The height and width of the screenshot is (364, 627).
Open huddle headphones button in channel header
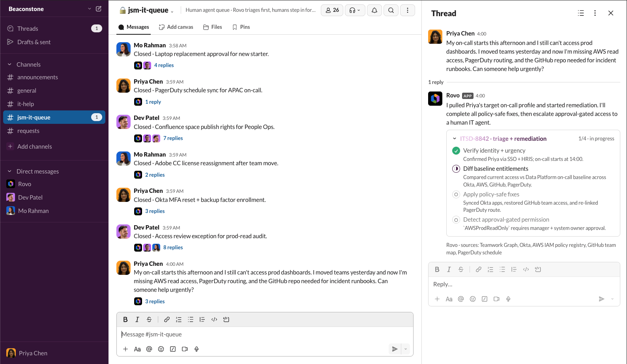pos(355,10)
